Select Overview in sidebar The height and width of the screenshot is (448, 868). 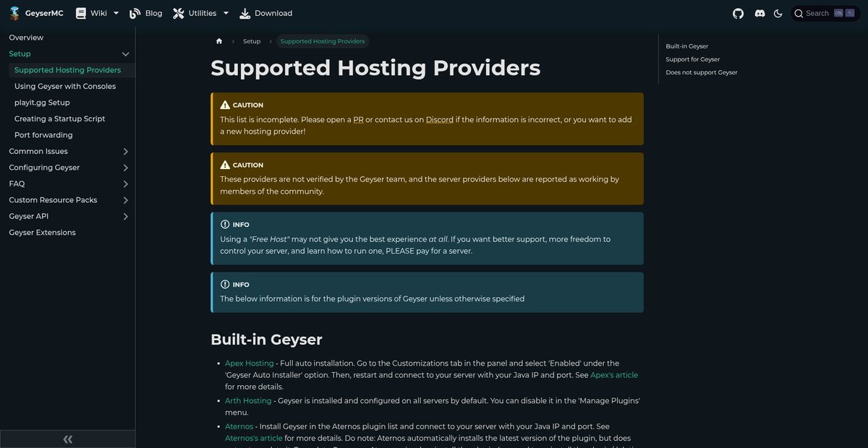pos(26,38)
